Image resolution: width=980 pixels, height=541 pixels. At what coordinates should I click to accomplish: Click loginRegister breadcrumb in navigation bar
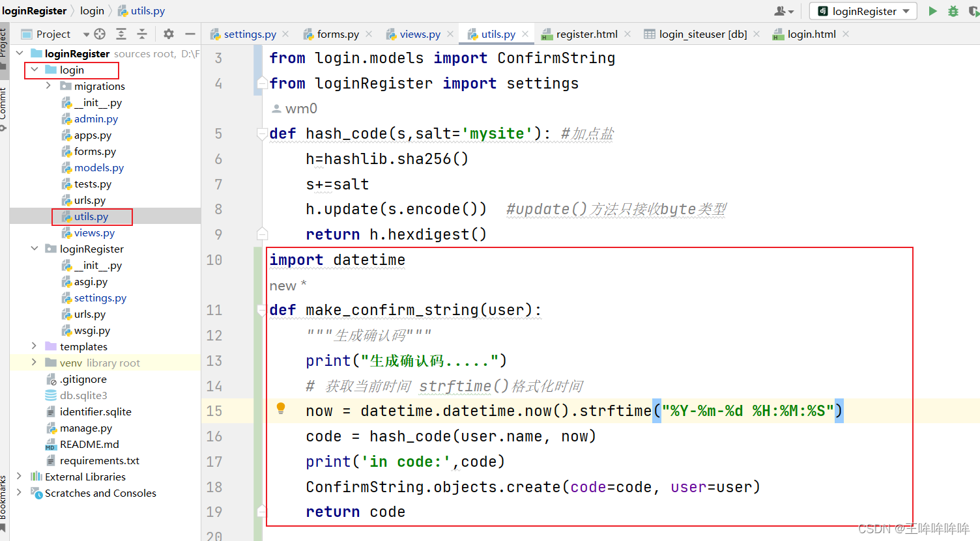[34, 11]
